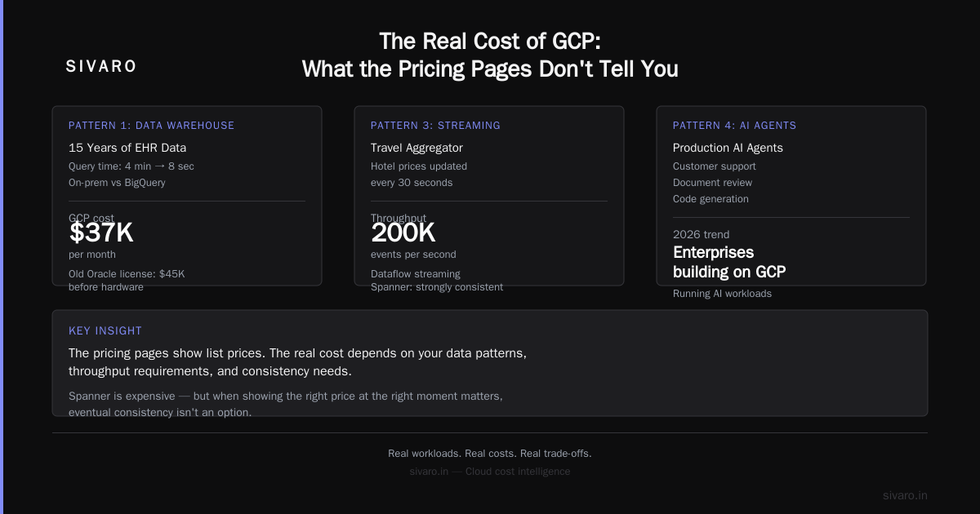
Task: Click the SIVARO logo text
Action: click(x=101, y=67)
